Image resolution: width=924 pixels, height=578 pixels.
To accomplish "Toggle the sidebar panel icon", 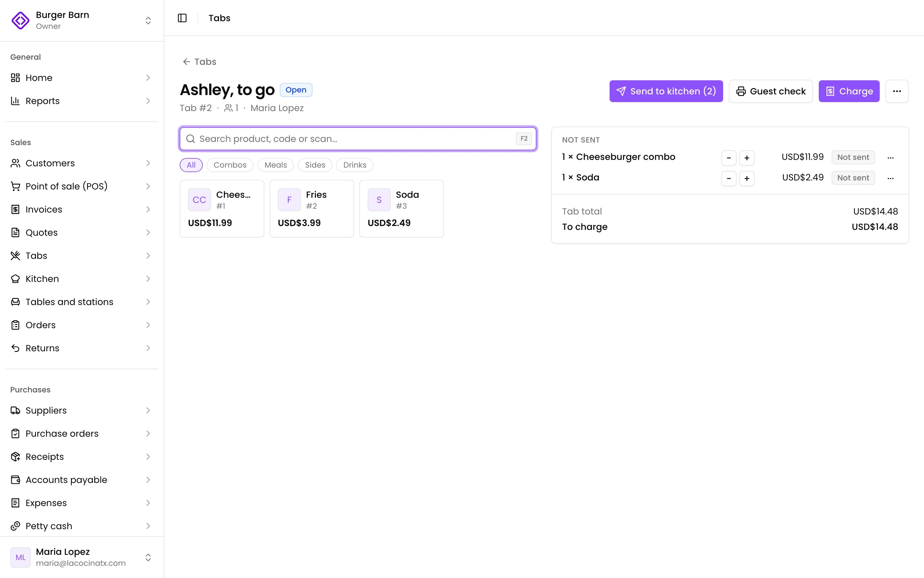I will (182, 18).
